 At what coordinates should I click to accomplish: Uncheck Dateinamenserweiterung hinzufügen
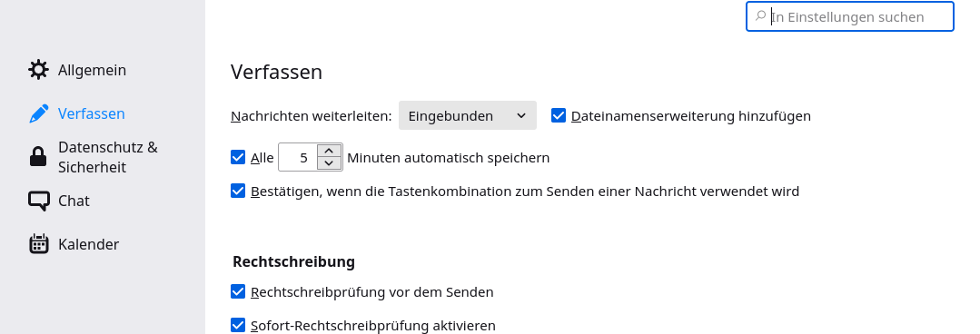pyautogui.click(x=559, y=115)
